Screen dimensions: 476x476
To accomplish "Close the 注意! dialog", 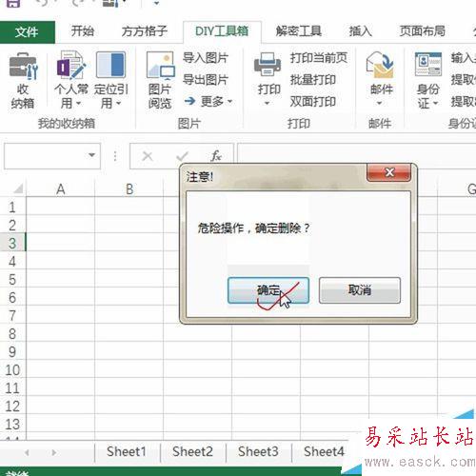I will point(389,172).
